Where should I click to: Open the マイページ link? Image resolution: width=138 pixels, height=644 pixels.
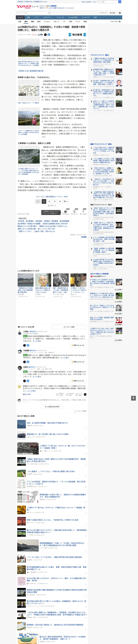(x=103, y=13)
